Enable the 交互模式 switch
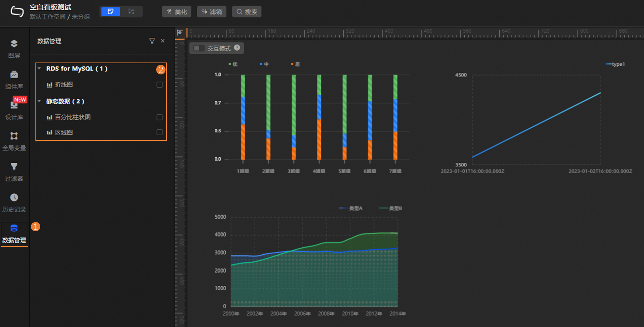 point(199,48)
